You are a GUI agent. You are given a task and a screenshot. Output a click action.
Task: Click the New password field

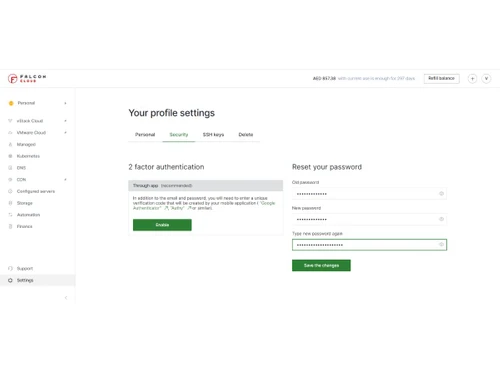coord(369,219)
